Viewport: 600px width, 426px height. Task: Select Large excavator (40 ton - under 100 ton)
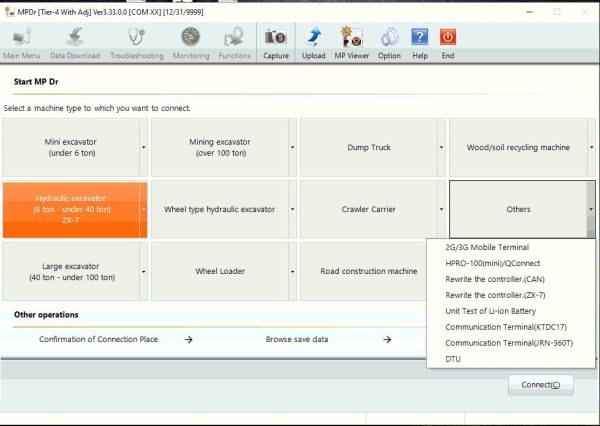coord(71,271)
